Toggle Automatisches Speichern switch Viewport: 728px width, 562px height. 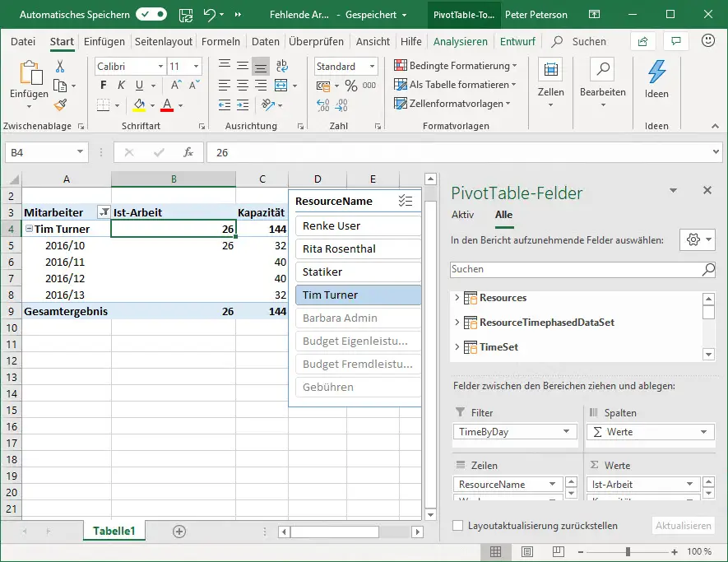click(151, 14)
